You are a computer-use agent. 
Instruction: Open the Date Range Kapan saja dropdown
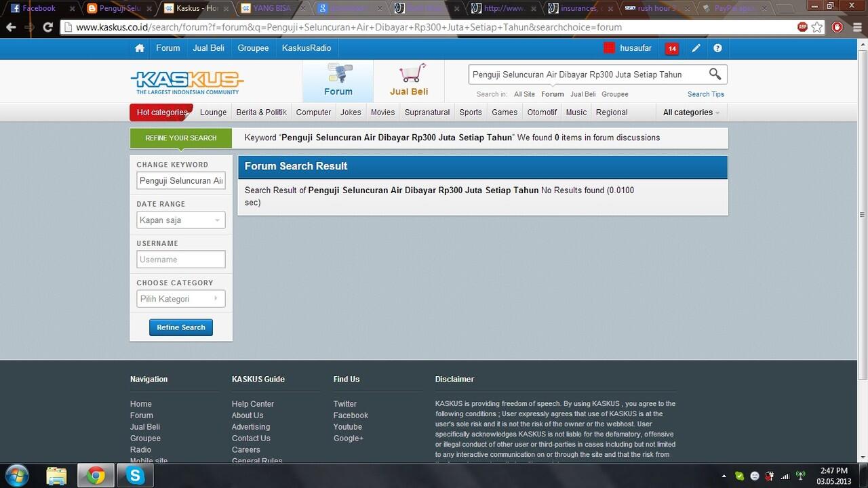[181, 220]
